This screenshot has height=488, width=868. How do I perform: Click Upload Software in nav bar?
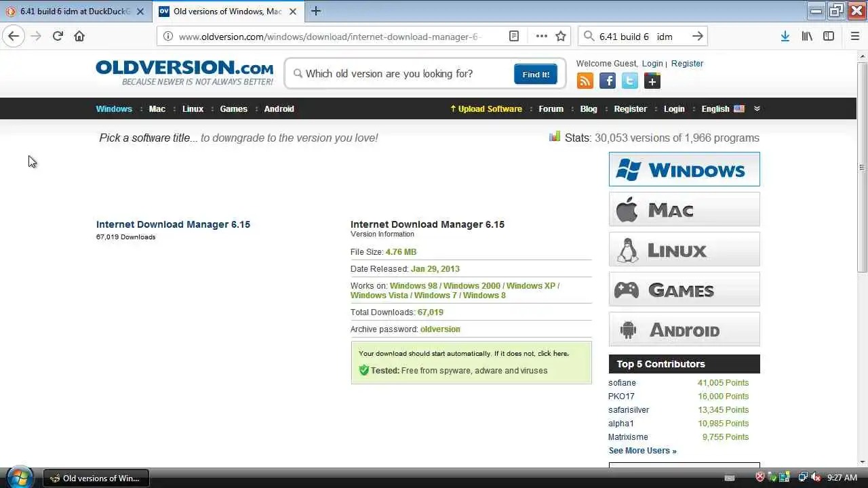(486, 108)
